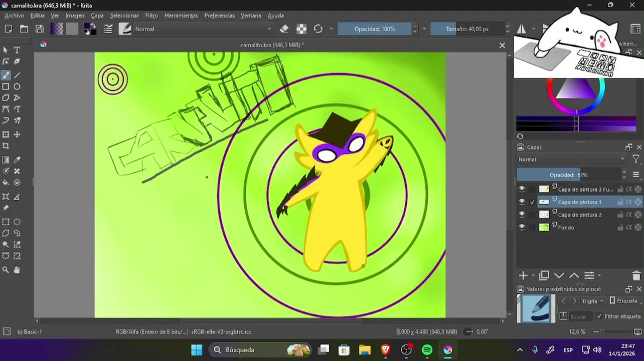Viewport: 644px width, 361px height.
Task: Open the brush preset chooser icon
Action: click(x=125, y=29)
